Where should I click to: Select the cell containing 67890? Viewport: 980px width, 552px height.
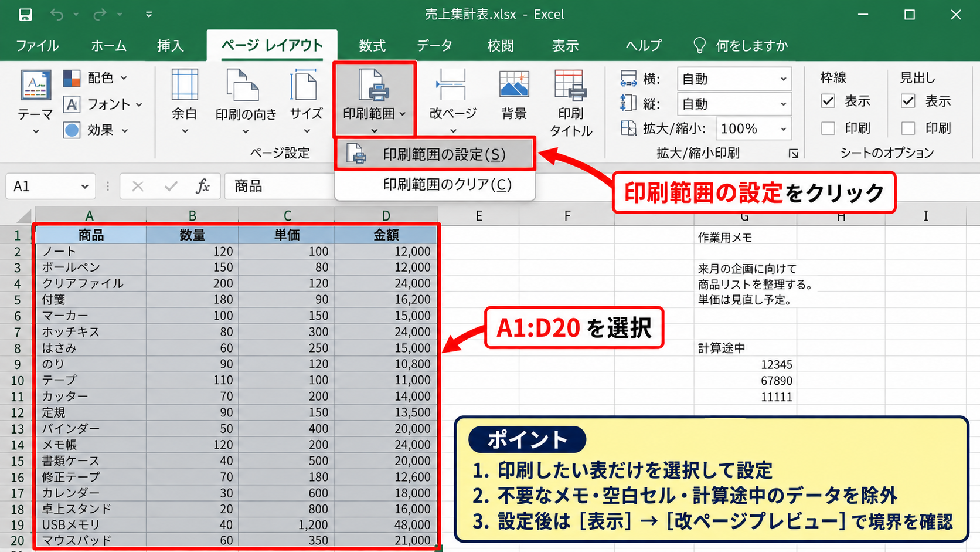pos(745,381)
